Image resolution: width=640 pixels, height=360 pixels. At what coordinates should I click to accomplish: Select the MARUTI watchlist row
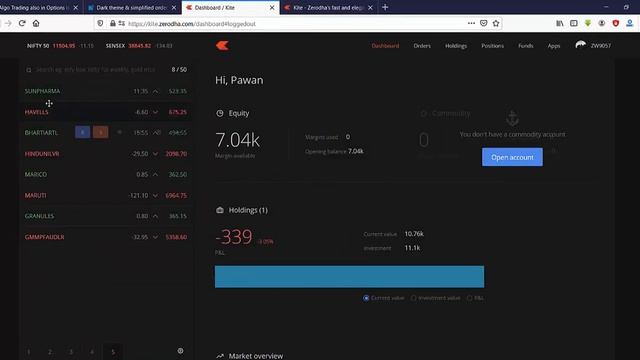pos(105,195)
